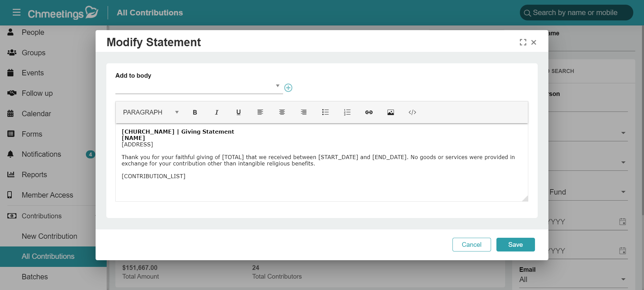Open the first date picker calendar icon

(x=623, y=222)
